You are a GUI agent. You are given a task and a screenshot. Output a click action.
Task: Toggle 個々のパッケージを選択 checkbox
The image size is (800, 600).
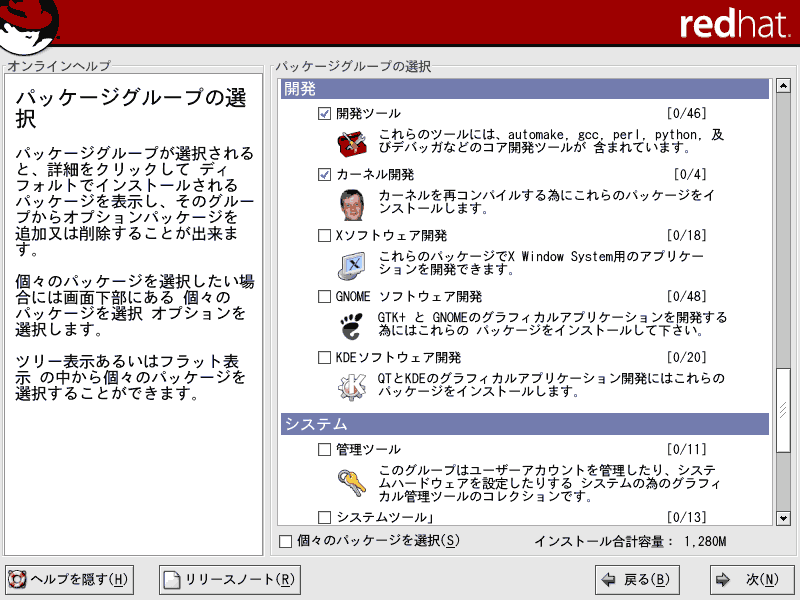[x=287, y=542]
